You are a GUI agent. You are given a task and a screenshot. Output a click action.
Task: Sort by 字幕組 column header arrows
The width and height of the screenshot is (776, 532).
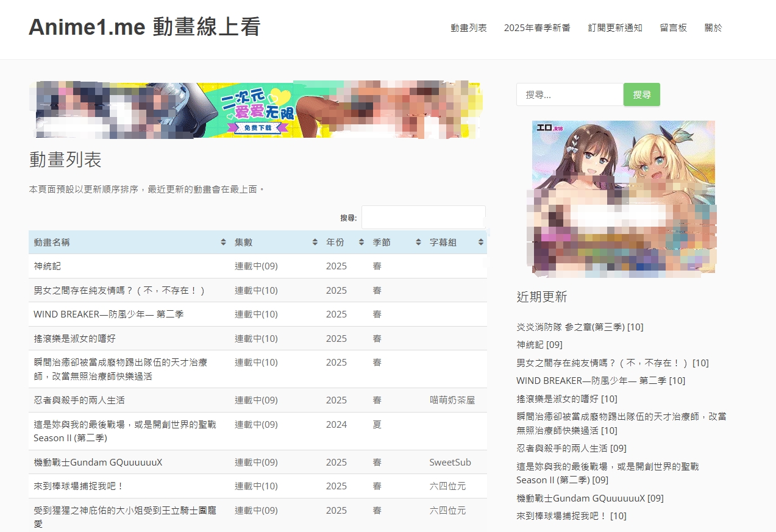coord(481,243)
